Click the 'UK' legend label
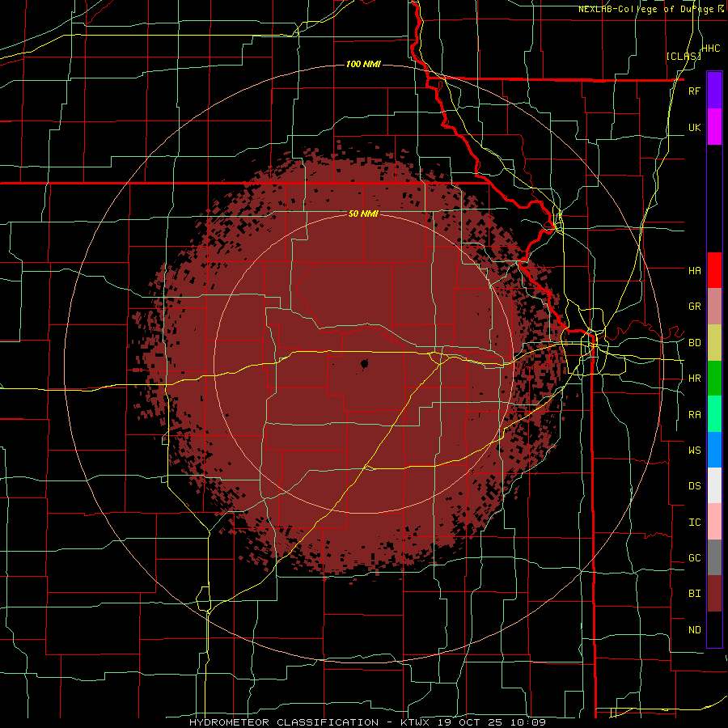This screenshot has height=728, width=728. click(x=694, y=127)
